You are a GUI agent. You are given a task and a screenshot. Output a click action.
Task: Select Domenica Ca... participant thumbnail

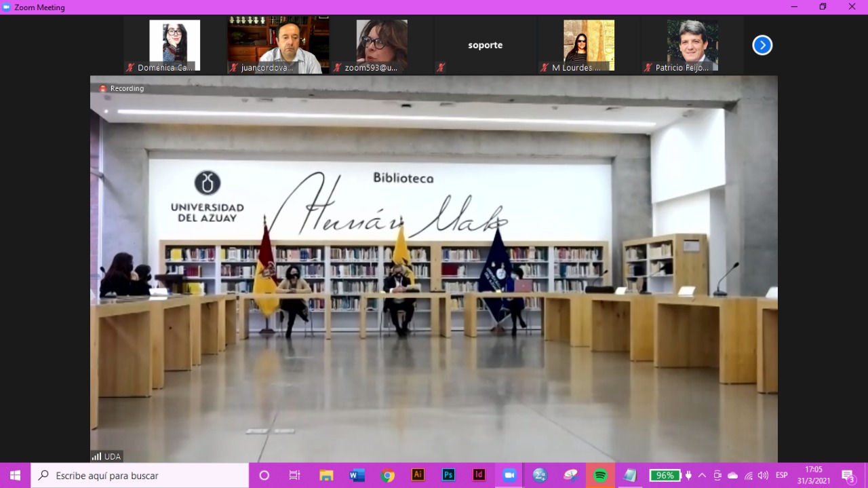point(174,45)
